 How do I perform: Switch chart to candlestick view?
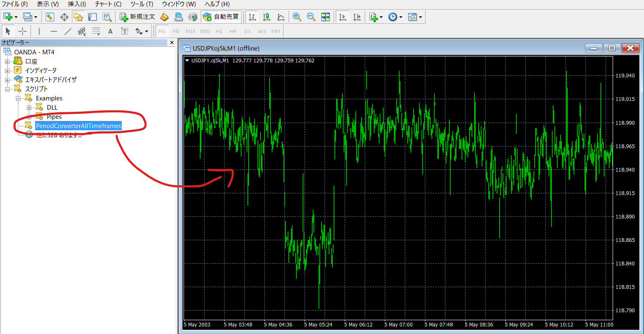pos(266,17)
